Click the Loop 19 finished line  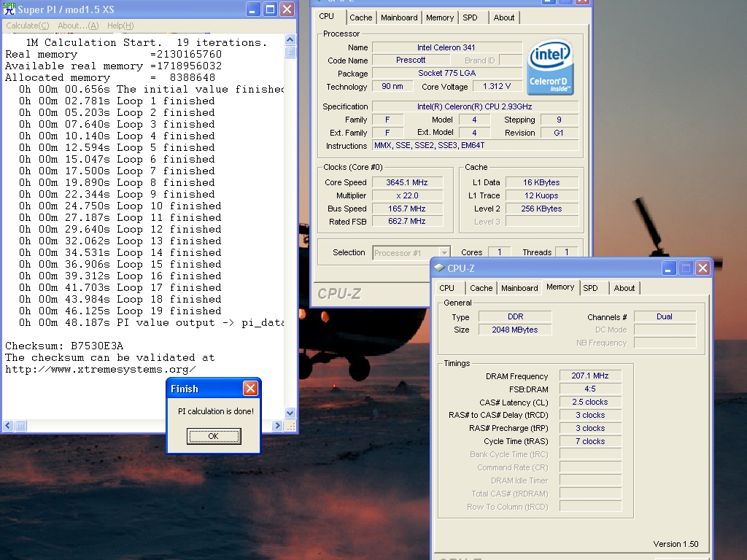click(x=120, y=311)
